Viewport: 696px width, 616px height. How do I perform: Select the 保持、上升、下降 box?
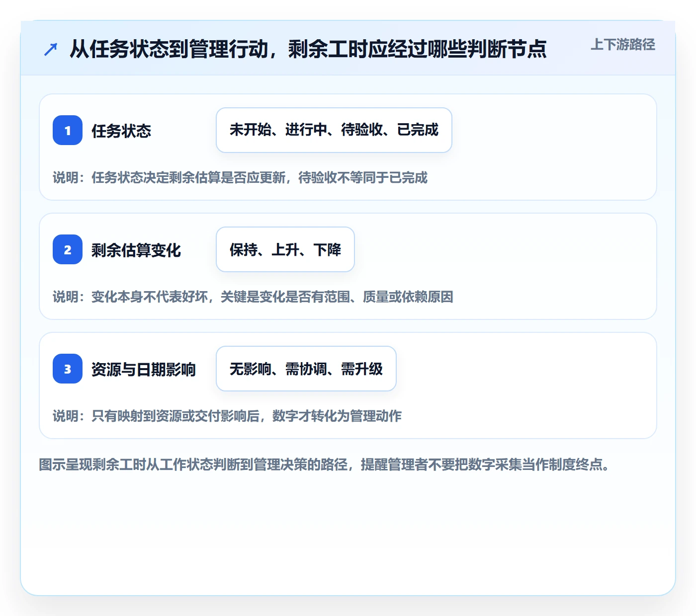coord(285,249)
